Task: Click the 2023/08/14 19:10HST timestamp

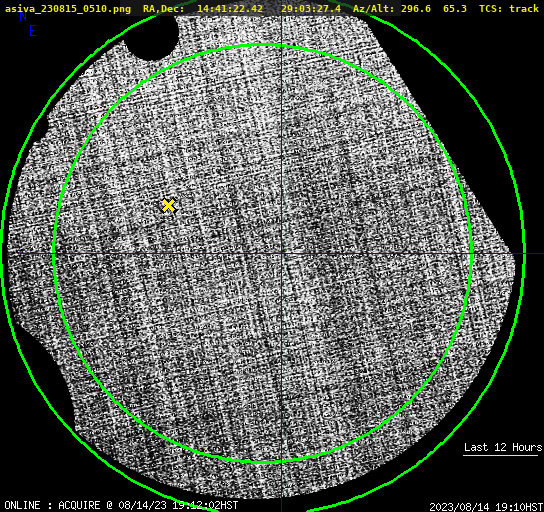Action: [x=486, y=507]
